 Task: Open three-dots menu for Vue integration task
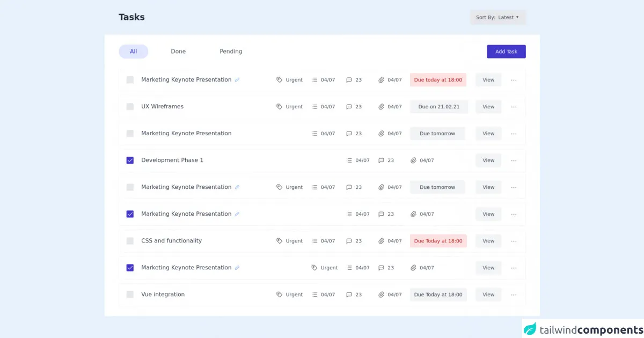[x=514, y=295]
